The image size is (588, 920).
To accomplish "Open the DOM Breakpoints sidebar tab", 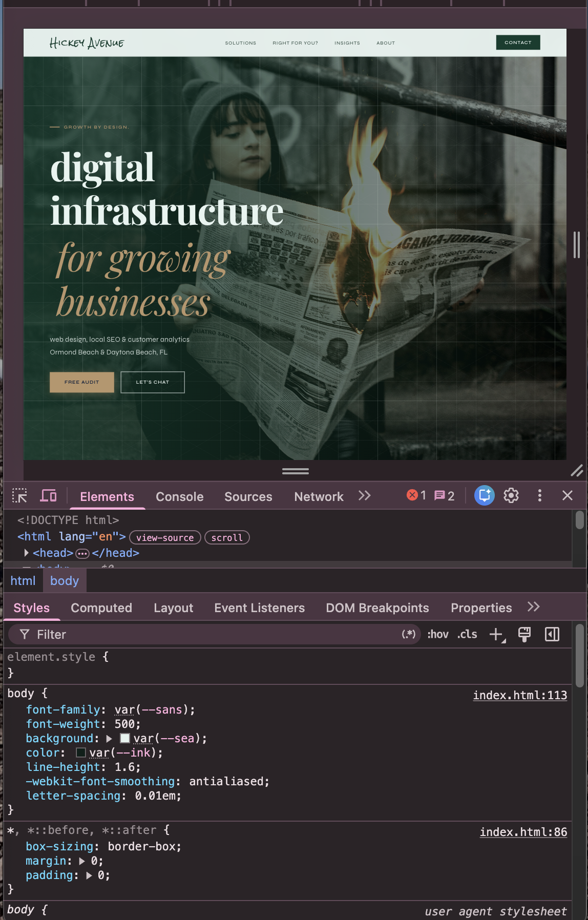I will (x=377, y=608).
